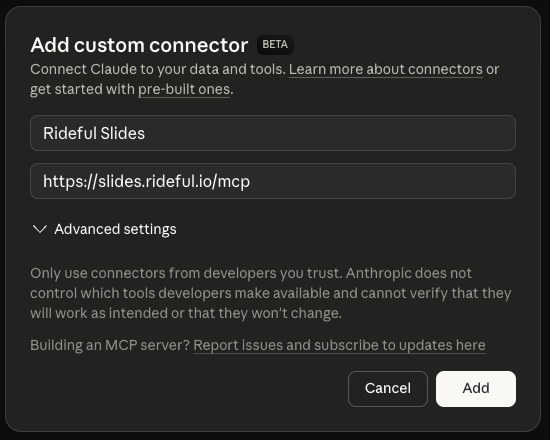Click the 'Building an MCP server?' text
Viewport: 550px width, 440px height.
click(110, 345)
